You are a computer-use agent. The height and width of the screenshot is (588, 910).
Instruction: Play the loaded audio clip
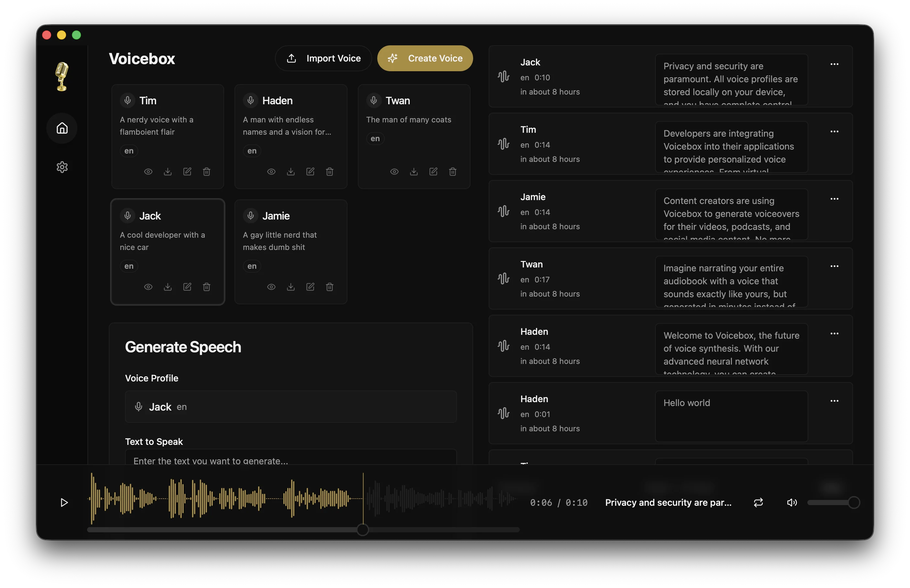[x=64, y=503]
